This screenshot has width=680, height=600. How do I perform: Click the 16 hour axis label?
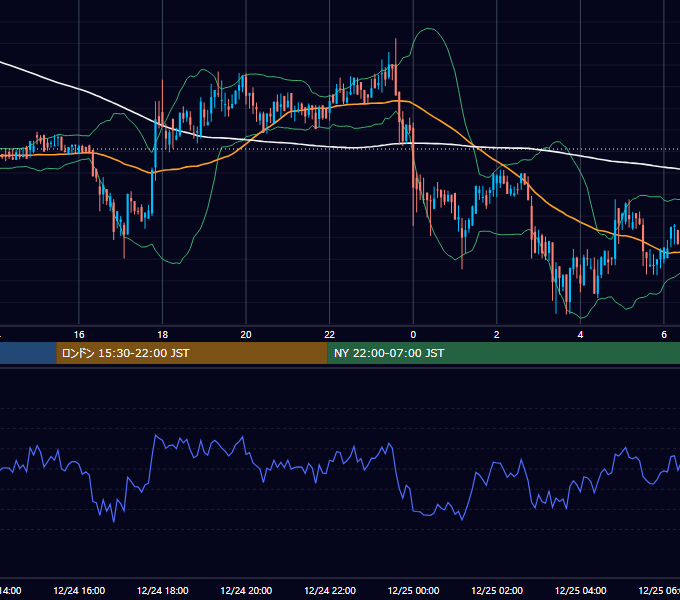click(x=79, y=334)
